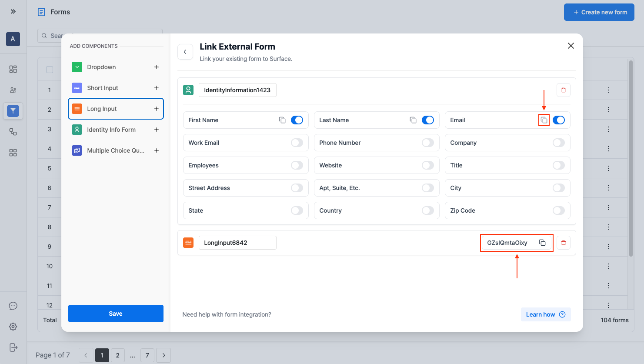This screenshot has width=644, height=364.
Task: Go back using the left chevron button
Action: tap(185, 52)
